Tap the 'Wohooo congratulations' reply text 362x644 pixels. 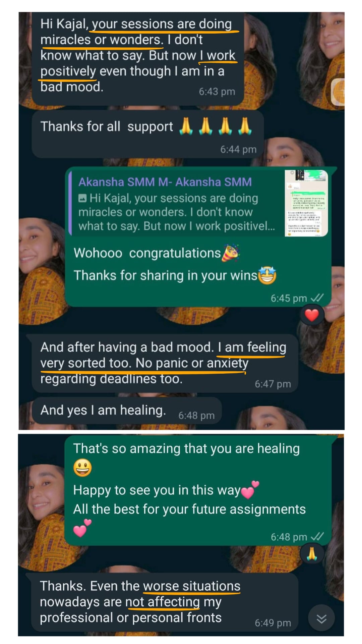147,253
